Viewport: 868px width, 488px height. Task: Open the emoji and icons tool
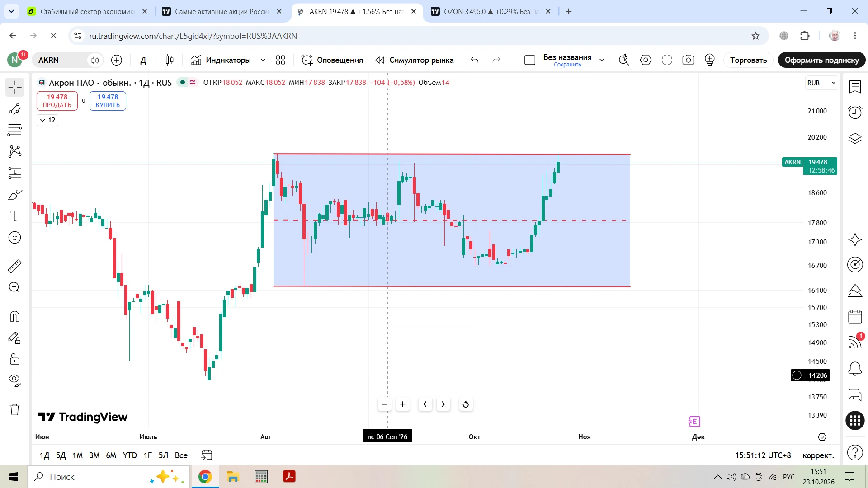point(14,238)
